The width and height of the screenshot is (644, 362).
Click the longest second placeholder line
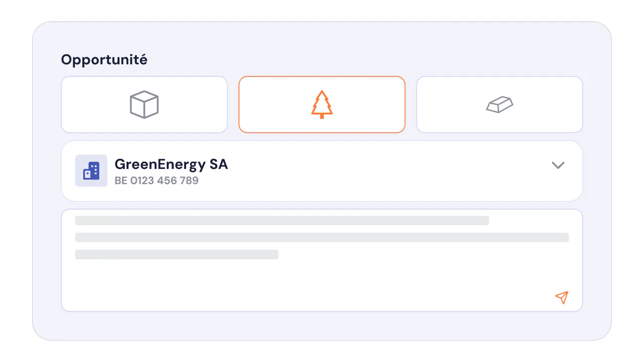tap(322, 237)
